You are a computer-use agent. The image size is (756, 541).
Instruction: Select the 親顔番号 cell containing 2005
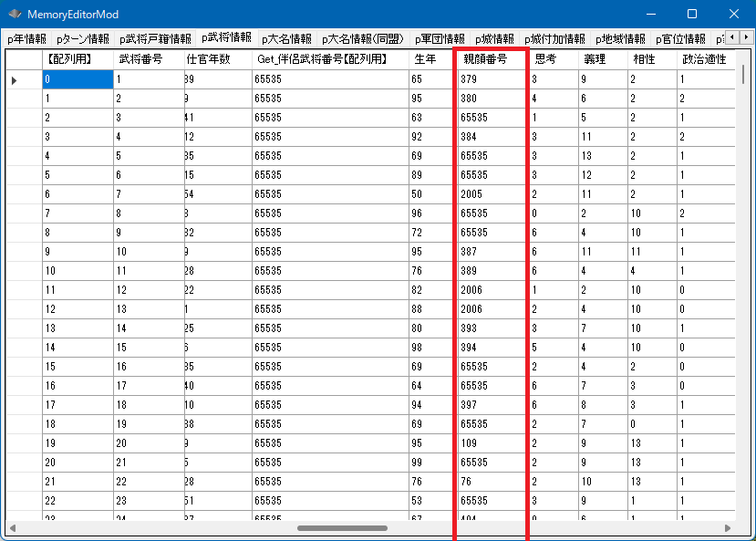point(491,194)
